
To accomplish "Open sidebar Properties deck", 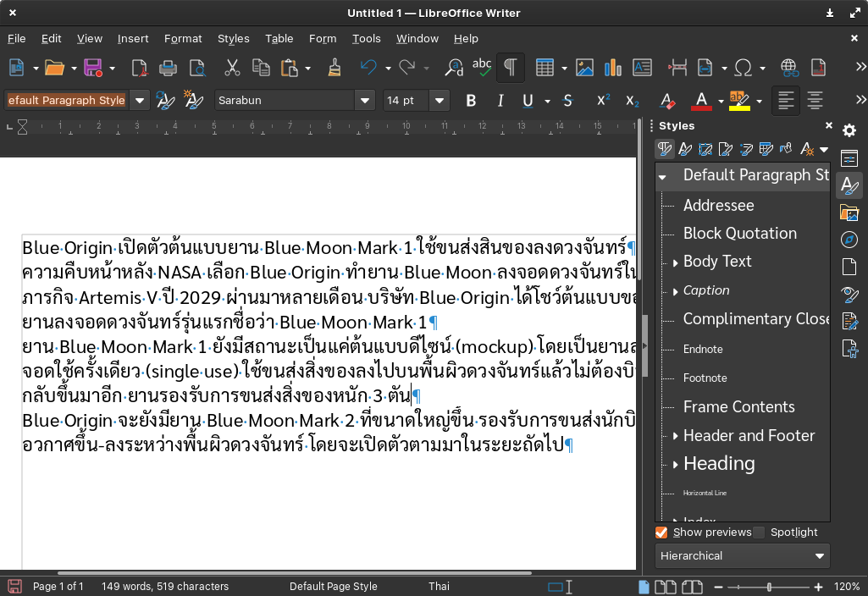I will point(849,158).
